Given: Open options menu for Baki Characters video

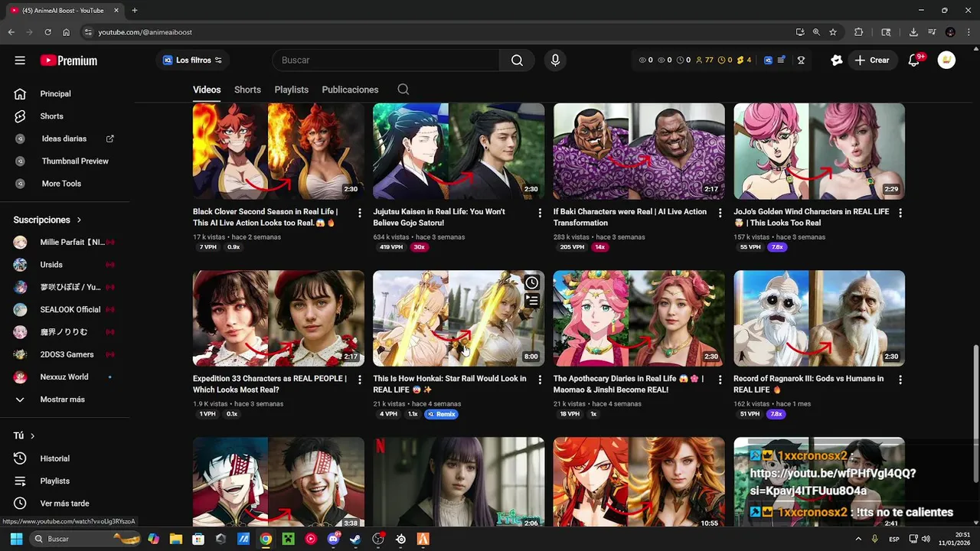Looking at the screenshot, I should click(x=720, y=214).
